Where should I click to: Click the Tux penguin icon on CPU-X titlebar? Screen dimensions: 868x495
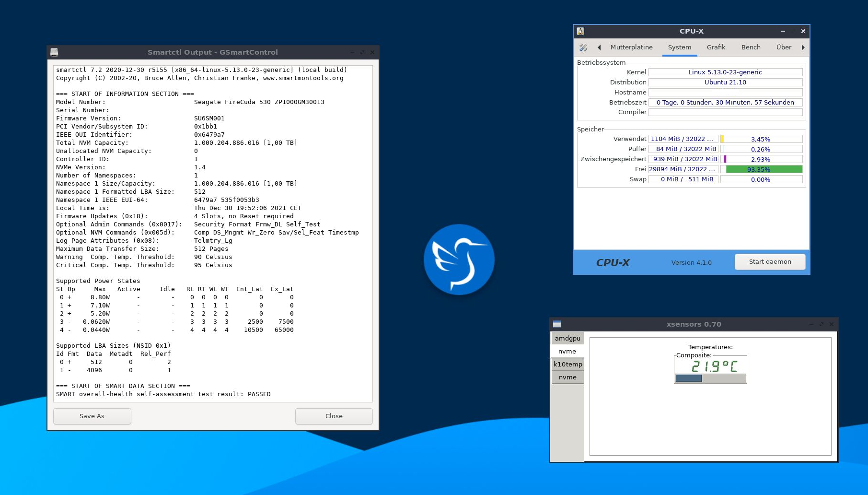point(580,31)
